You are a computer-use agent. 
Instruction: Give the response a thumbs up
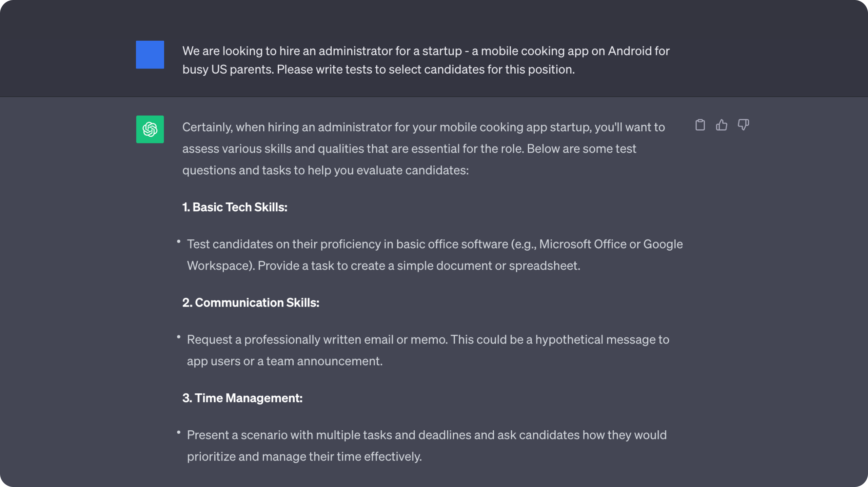coord(722,125)
